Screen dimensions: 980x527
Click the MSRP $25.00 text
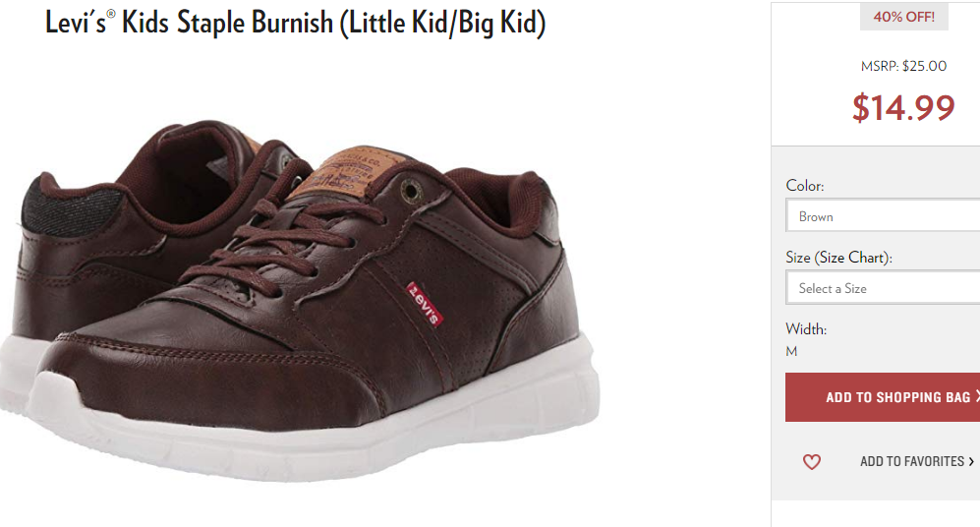903,66
